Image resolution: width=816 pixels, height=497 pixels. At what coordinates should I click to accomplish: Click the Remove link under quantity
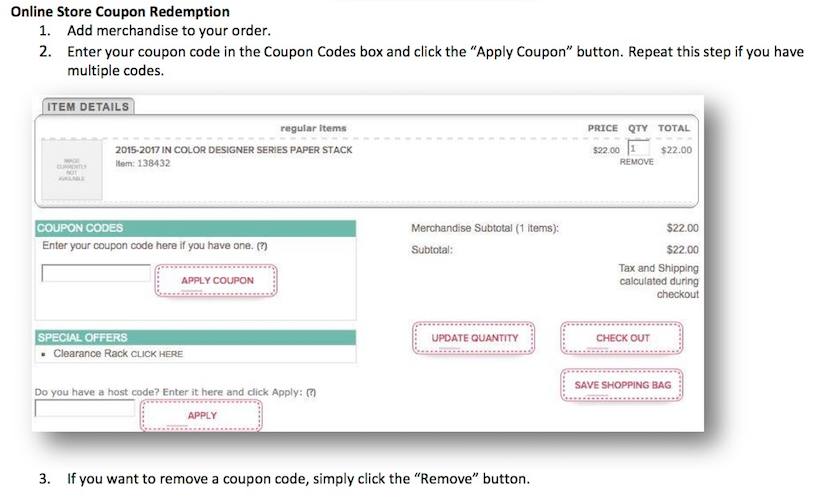click(x=636, y=162)
